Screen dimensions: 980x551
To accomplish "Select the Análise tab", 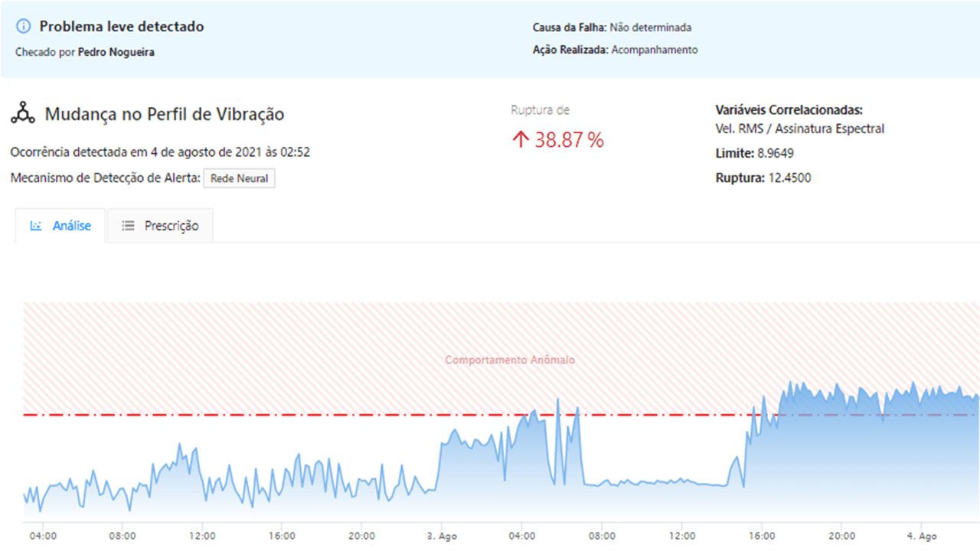I will [x=60, y=225].
